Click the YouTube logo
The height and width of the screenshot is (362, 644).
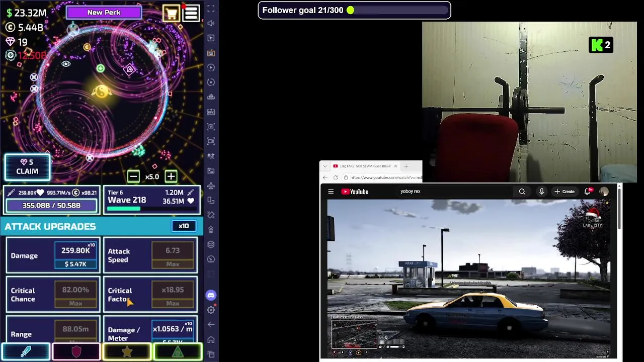click(x=355, y=192)
